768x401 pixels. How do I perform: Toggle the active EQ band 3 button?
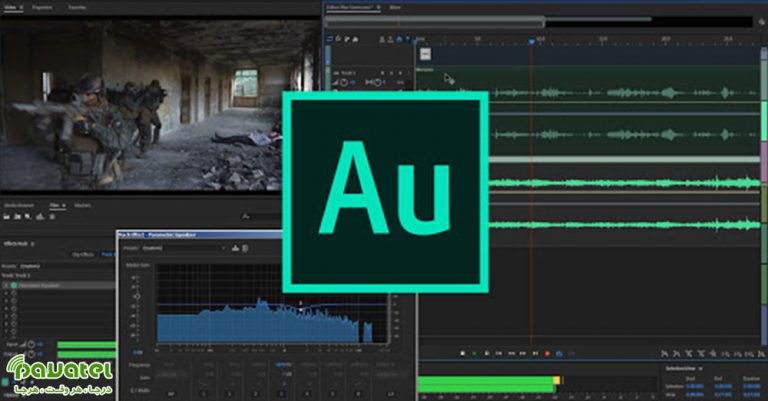pos(281,394)
